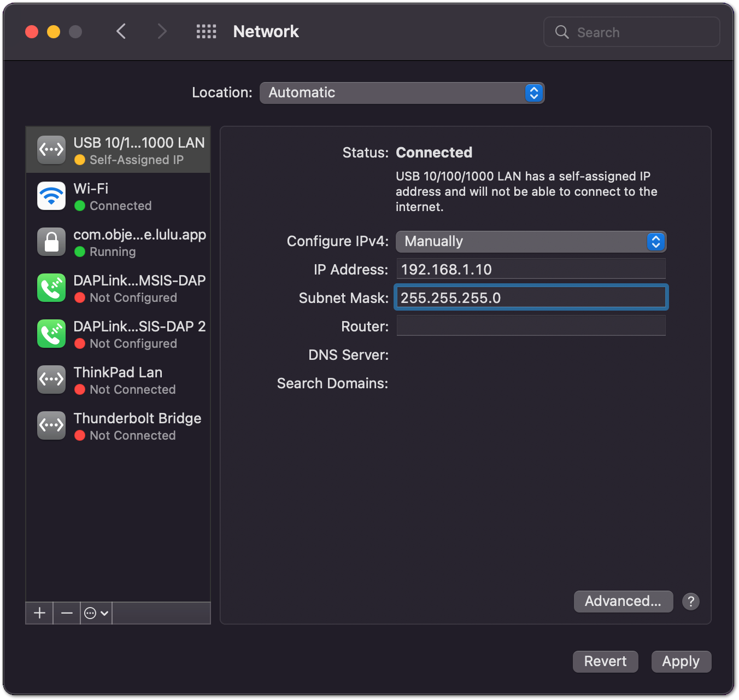Click the Revert button
This screenshot has width=739, height=700.
(605, 662)
